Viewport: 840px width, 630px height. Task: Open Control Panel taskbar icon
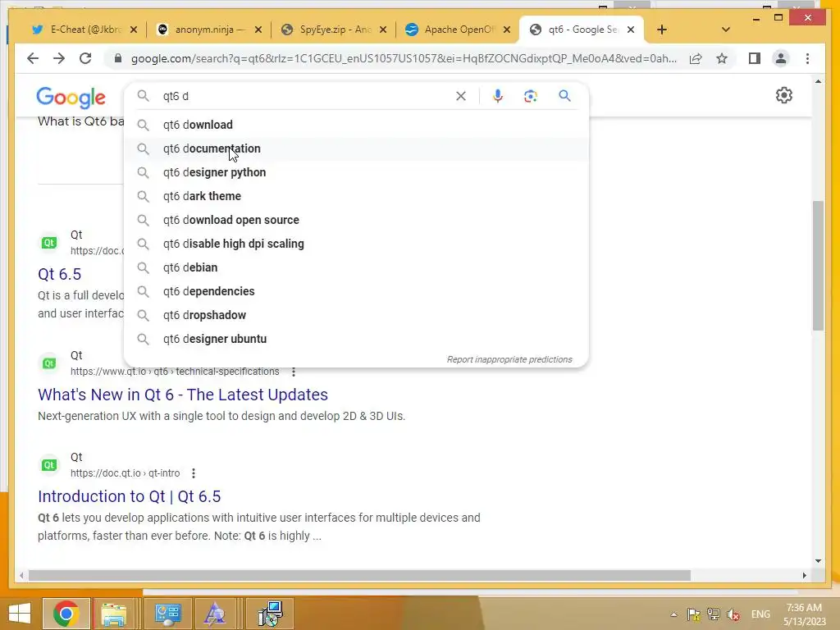pos(167,614)
